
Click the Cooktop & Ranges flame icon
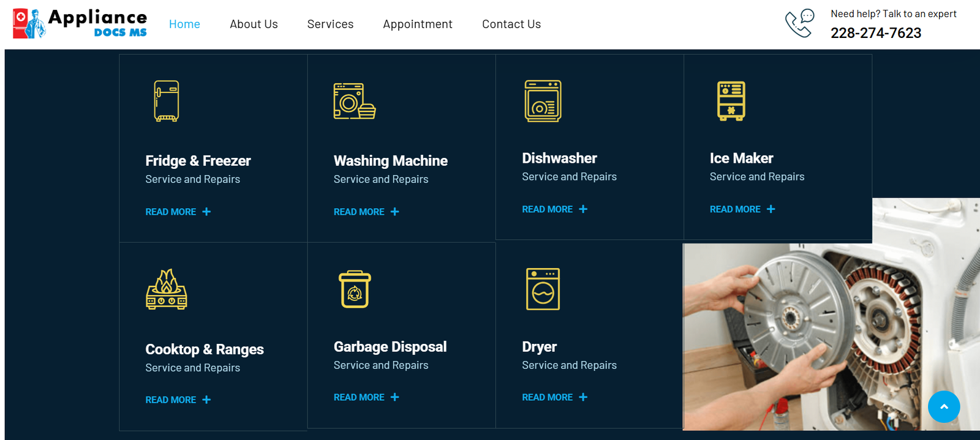pyautogui.click(x=167, y=289)
